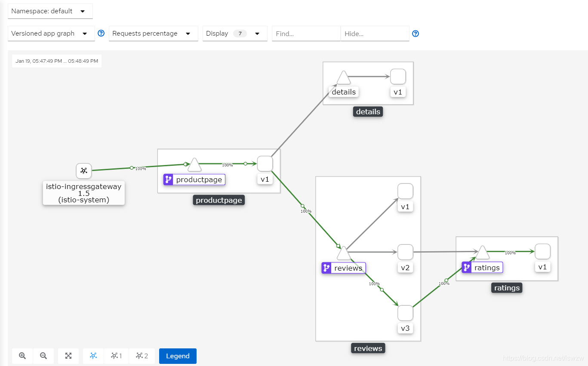The width and height of the screenshot is (588, 366).
Task: Click the 100% edge label after ingressgateway
Action: coord(141,169)
